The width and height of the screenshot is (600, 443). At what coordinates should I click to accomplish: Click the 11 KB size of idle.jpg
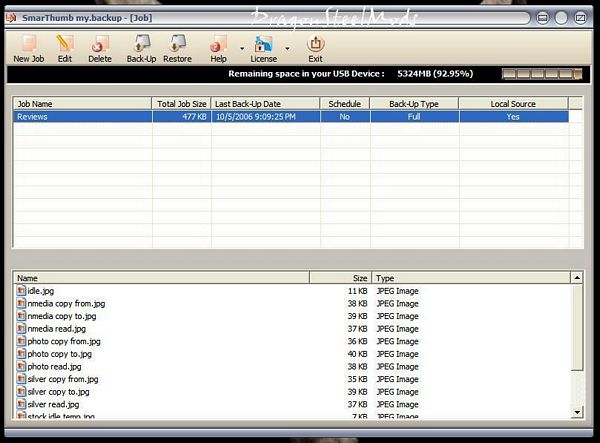point(357,291)
